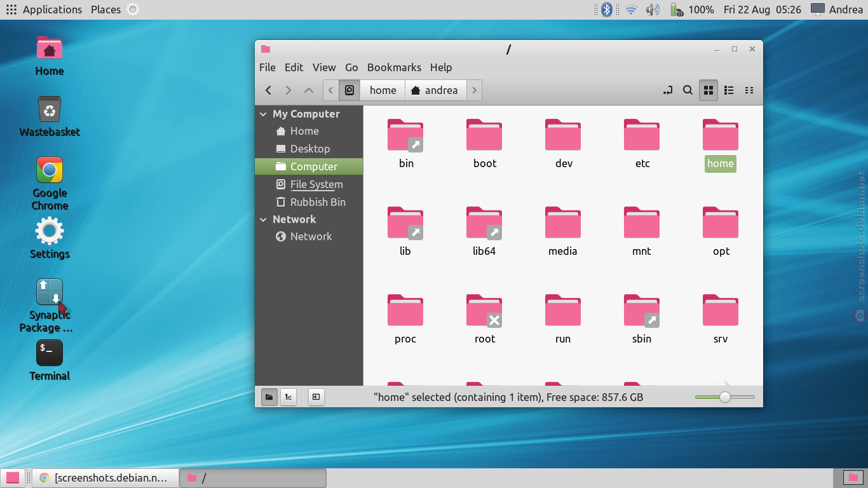Switch to icon view
Viewport: 868px width, 488px height.
709,90
